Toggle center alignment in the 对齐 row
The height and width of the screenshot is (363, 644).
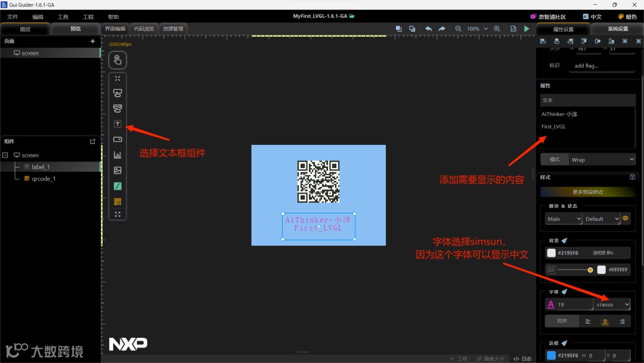[605, 321]
